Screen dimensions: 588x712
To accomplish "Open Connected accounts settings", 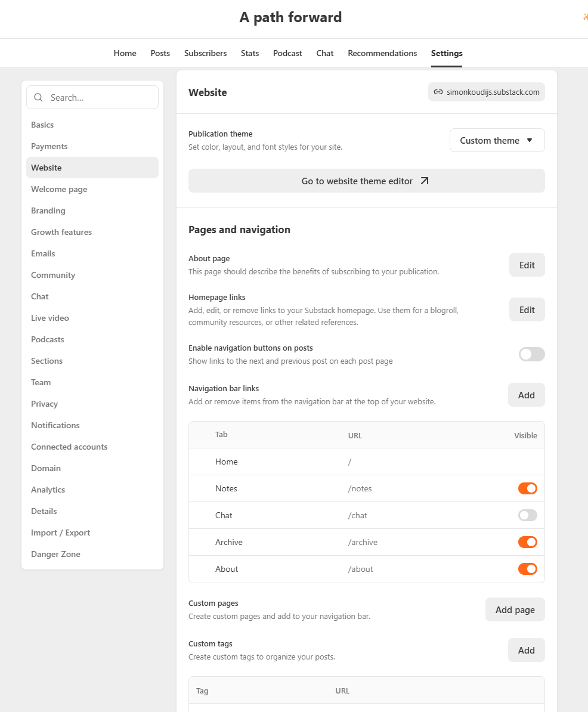I will (92, 447).
